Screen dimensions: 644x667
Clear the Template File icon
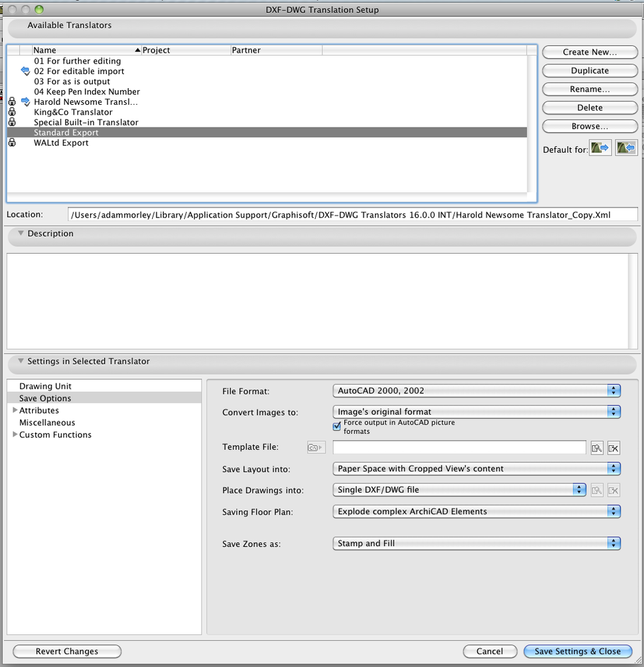[x=613, y=448]
